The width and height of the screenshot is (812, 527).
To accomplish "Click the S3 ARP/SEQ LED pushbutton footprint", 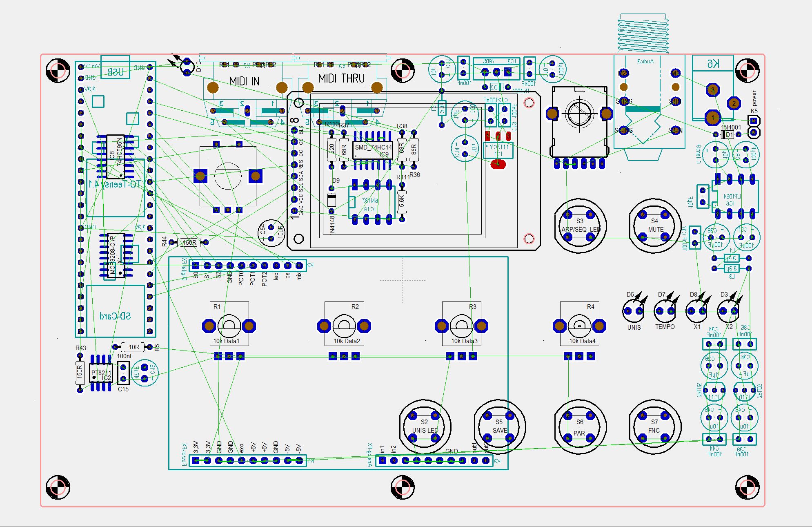I will (x=579, y=226).
